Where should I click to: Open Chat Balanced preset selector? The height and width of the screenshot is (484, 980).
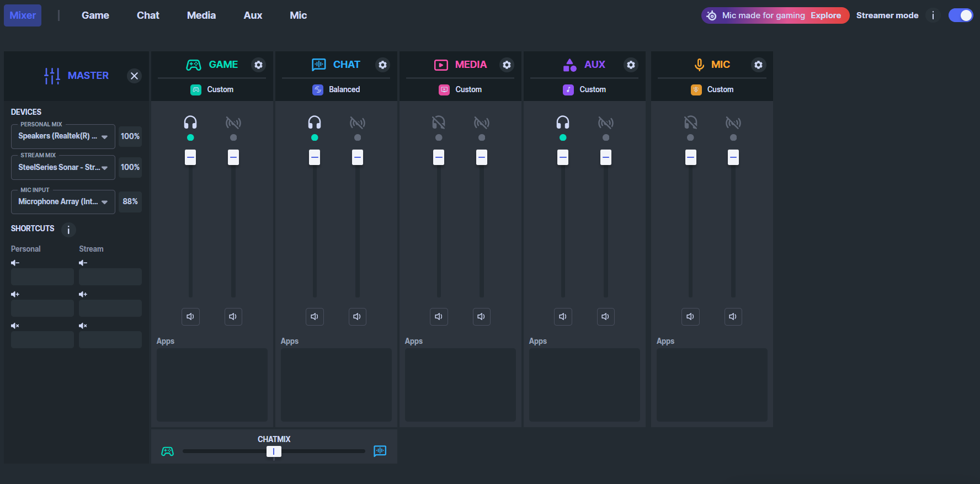[336, 89]
